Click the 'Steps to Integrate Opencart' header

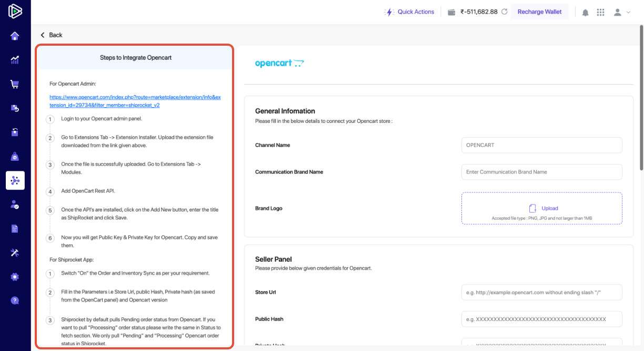tap(136, 57)
